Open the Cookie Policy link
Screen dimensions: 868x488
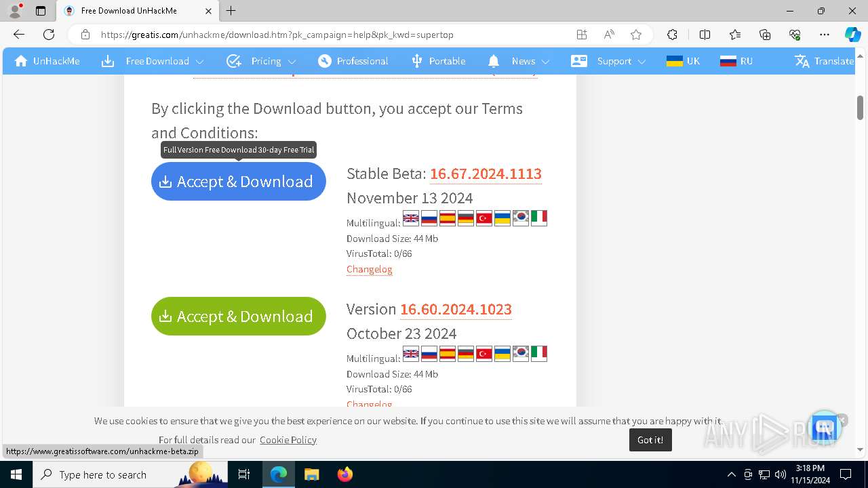click(288, 440)
